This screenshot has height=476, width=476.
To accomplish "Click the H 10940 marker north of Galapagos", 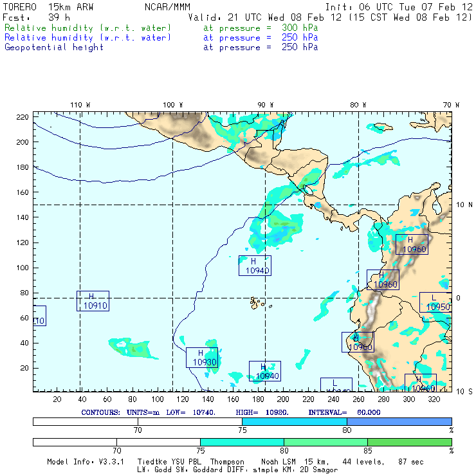I will pyautogui.click(x=254, y=266).
